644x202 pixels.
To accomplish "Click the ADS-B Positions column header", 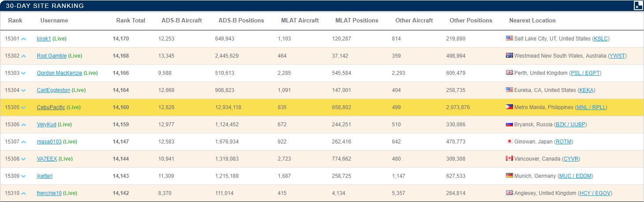I will click(241, 20).
